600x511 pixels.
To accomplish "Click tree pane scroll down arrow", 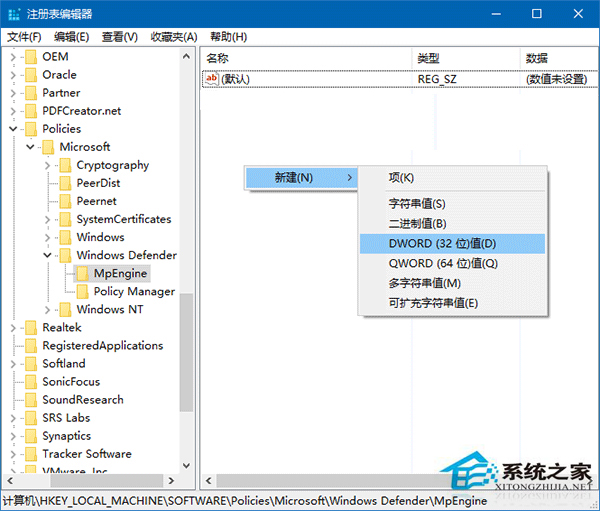I will pos(186,466).
